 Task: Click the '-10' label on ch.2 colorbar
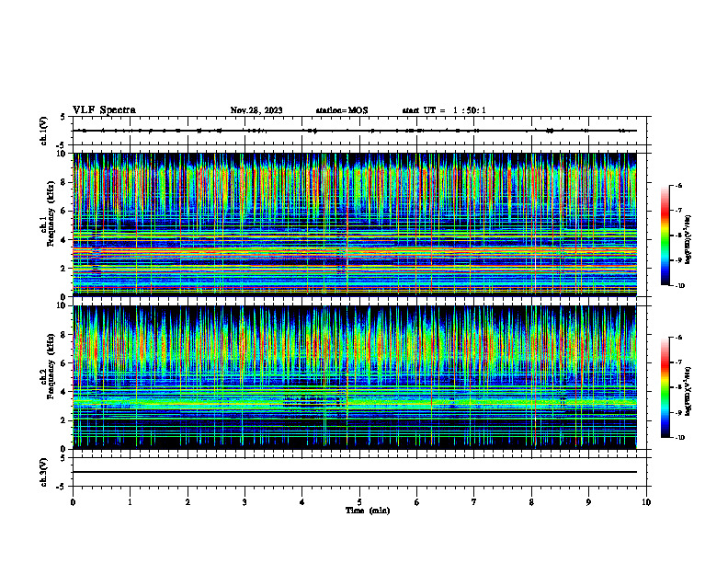(679, 438)
